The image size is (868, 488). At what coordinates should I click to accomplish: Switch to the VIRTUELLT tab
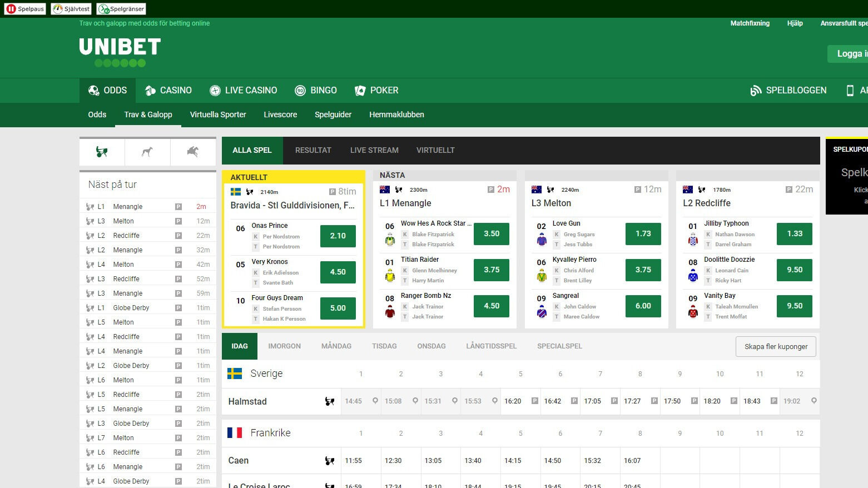point(435,150)
